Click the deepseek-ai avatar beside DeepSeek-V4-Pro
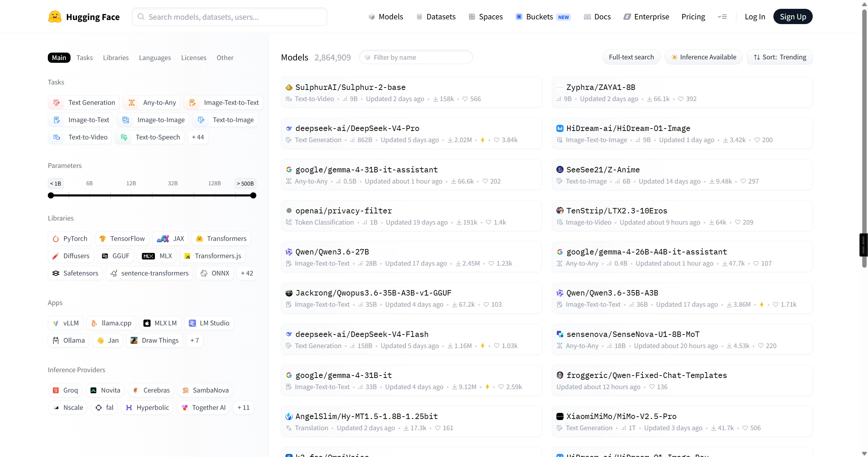 coord(289,129)
